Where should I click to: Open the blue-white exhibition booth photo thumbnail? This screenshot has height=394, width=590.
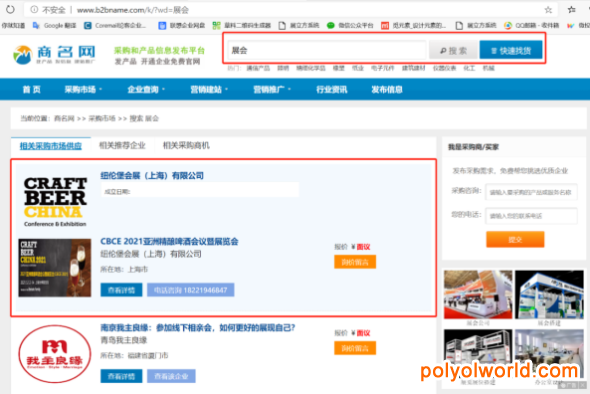(x=549, y=295)
